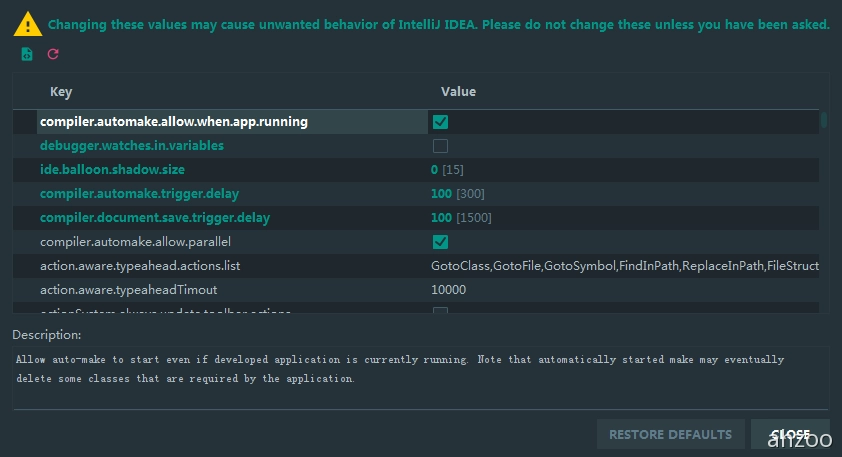Select compiler.automake.trigger.delay key
Screen dimensions: 842x457
pyautogui.click(x=139, y=194)
